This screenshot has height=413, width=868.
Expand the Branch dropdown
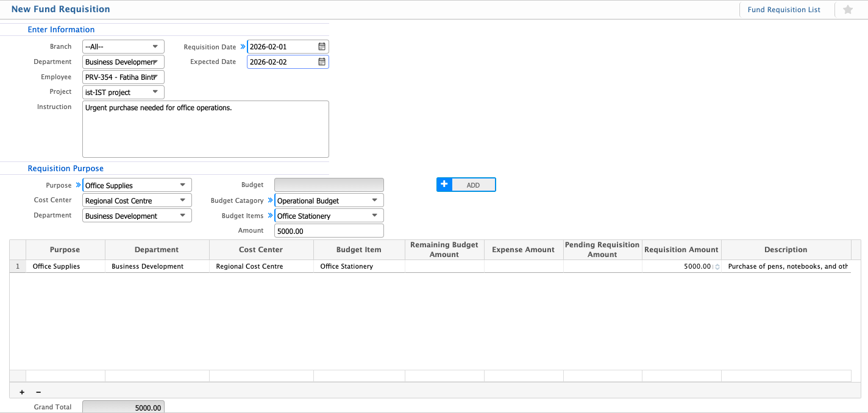[x=155, y=46]
